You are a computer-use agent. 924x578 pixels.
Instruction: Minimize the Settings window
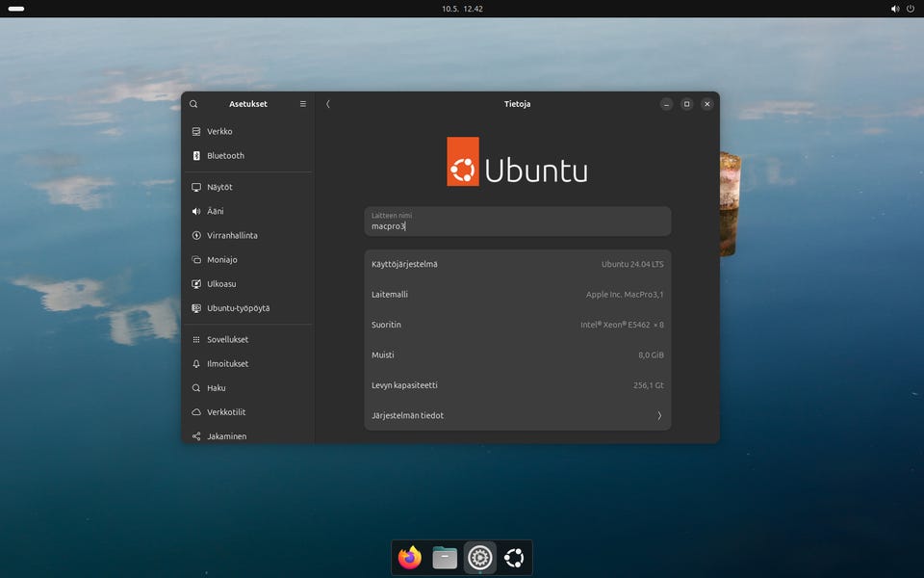666,104
